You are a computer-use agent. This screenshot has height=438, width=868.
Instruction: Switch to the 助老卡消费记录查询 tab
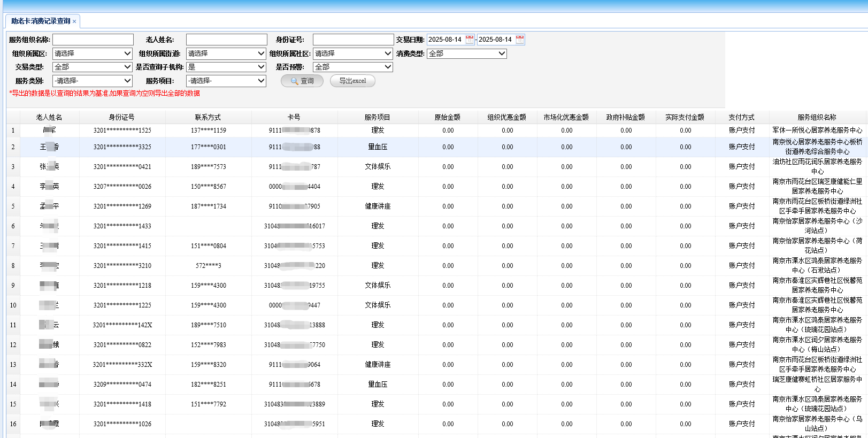click(41, 21)
